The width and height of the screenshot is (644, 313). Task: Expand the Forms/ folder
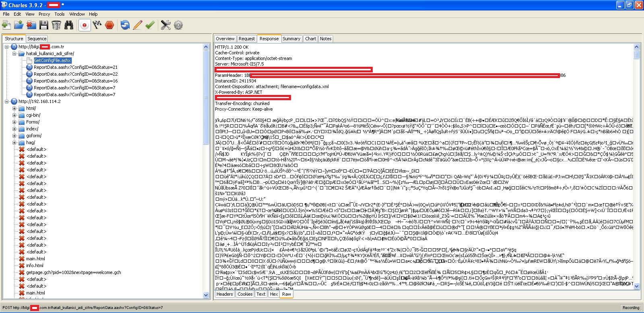tap(14, 122)
